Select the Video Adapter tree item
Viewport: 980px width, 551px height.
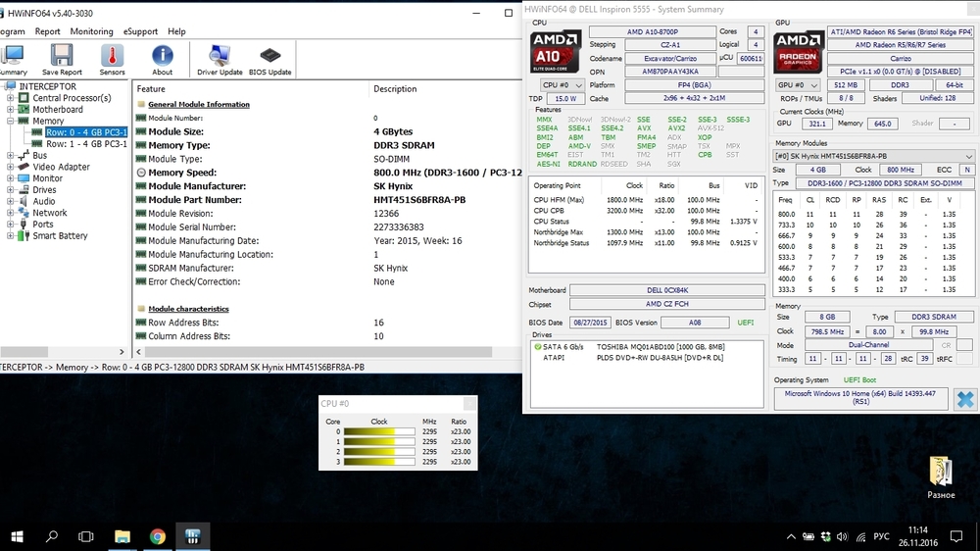pyautogui.click(x=61, y=167)
